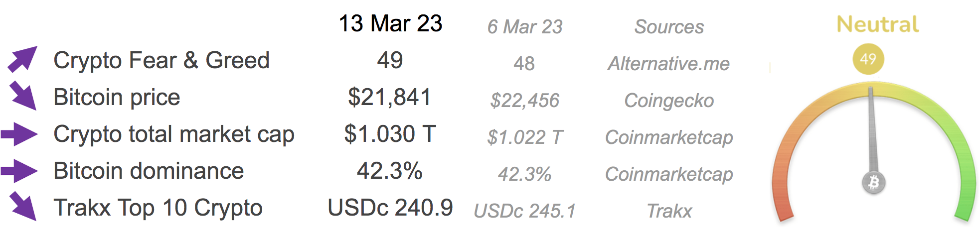Click the Neutral sentiment label
The image size is (980, 235).
coord(877,24)
